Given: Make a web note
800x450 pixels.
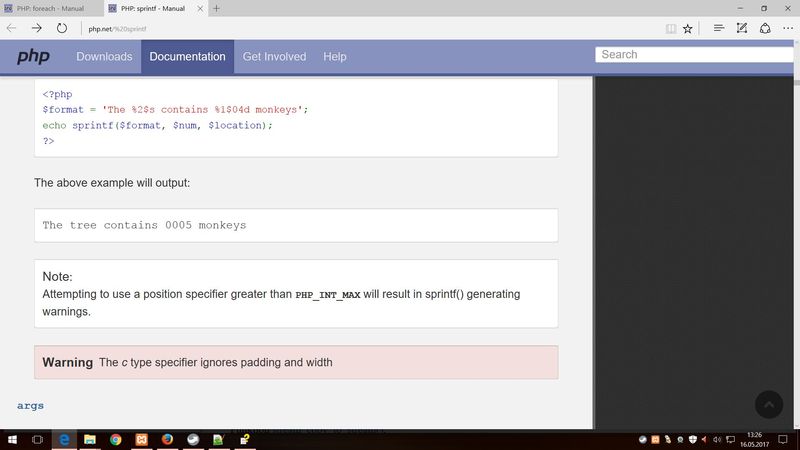Looking at the screenshot, I should pyautogui.click(x=742, y=28).
